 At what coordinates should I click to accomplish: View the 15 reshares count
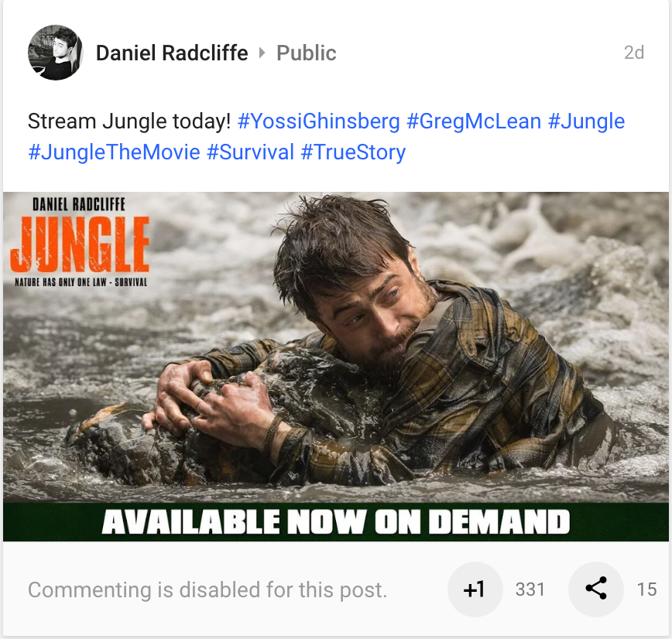coord(646,589)
